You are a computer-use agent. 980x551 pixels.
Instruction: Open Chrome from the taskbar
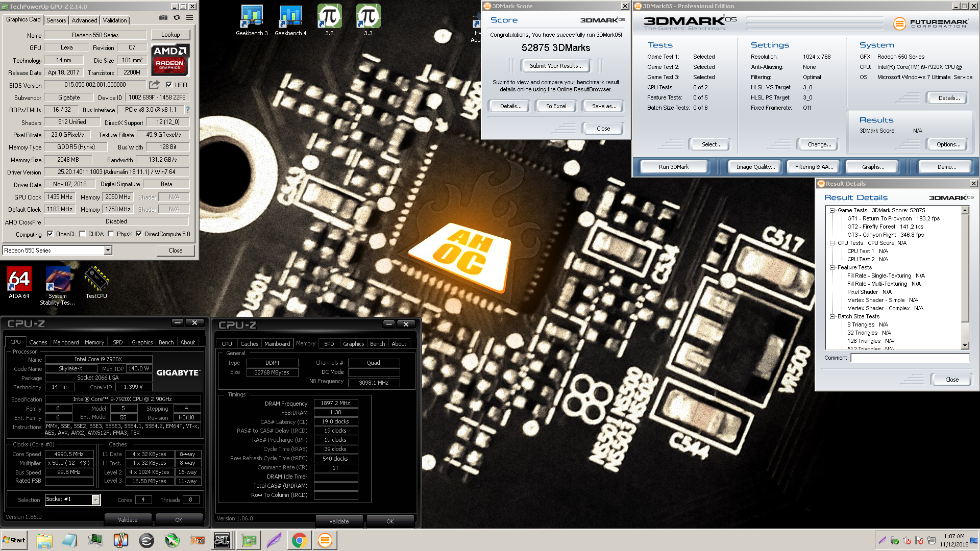300,540
